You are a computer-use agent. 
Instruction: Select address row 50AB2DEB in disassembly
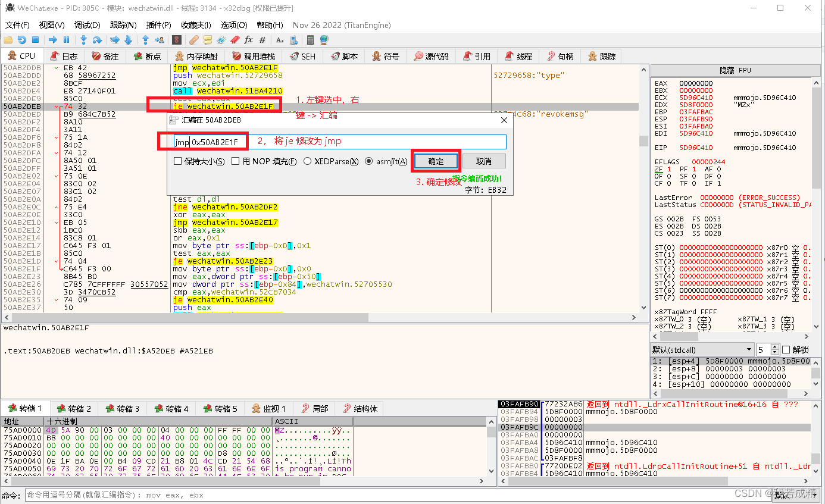(x=22, y=107)
